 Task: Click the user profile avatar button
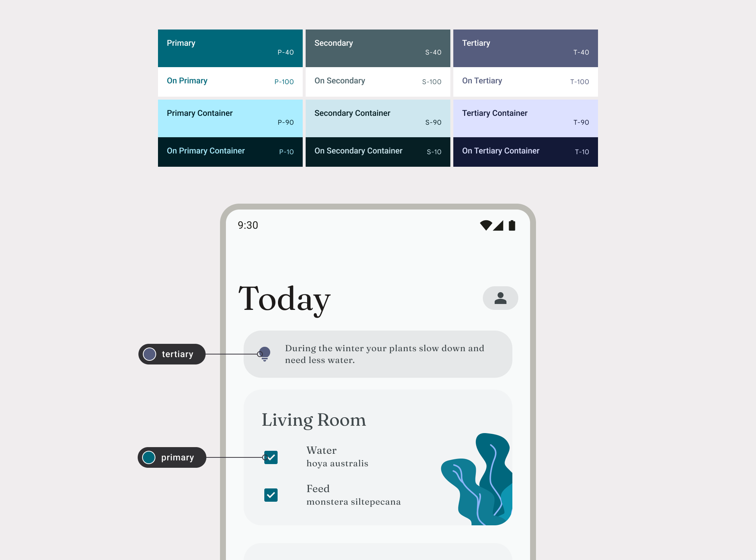(x=500, y=298)
